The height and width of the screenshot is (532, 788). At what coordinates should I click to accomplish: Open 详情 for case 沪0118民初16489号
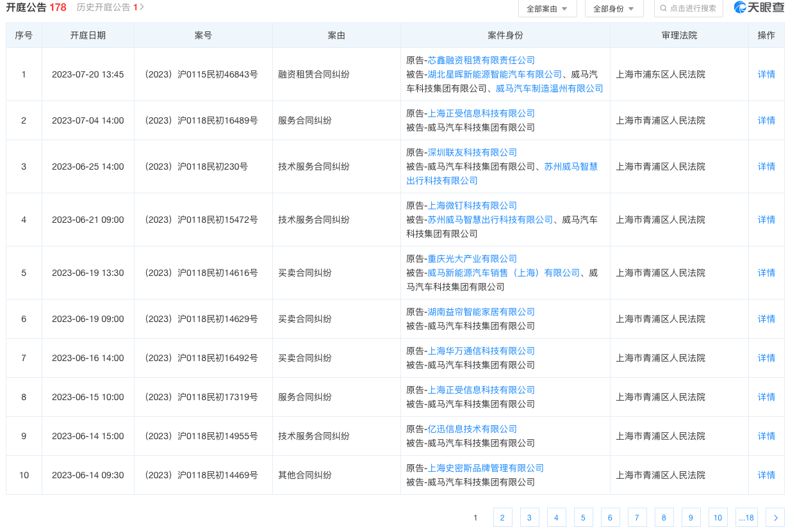click(x=766, y=120)
